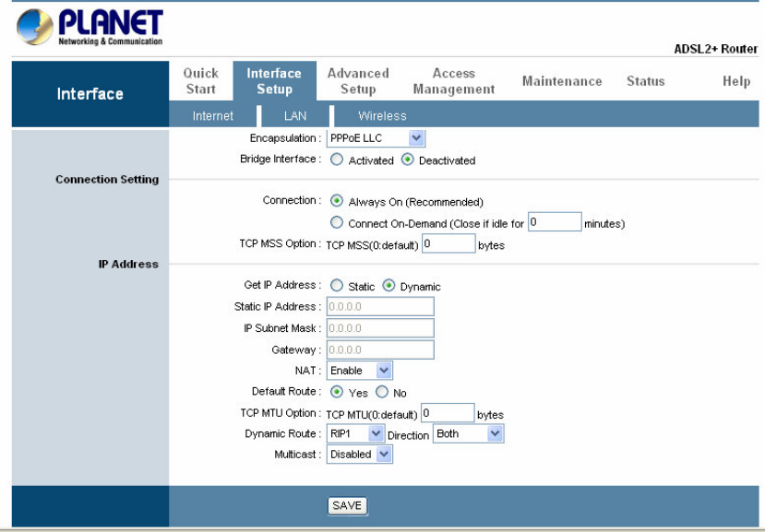Image resolution: width=765 pixels, height=532 pixels.
Task: Choose Static for Get IP Address
Action: 337,286
